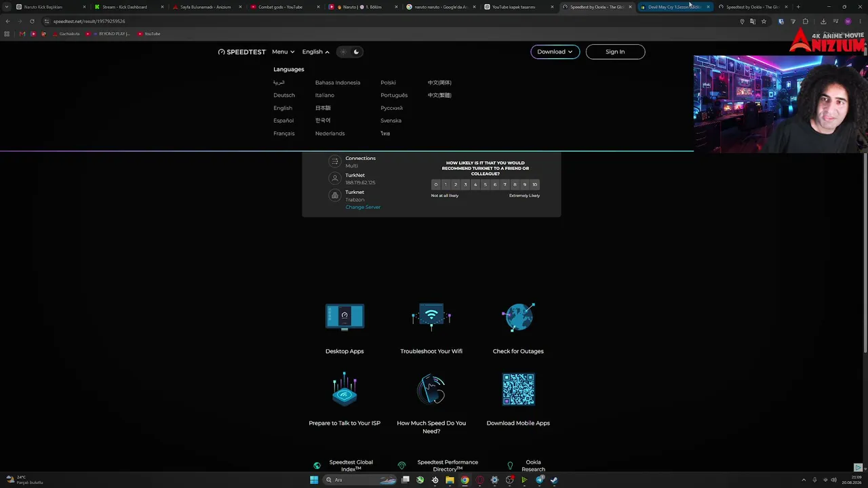Select Français from the Languages menu
Screen dimensions: 868x488
[x=284, y=134]
